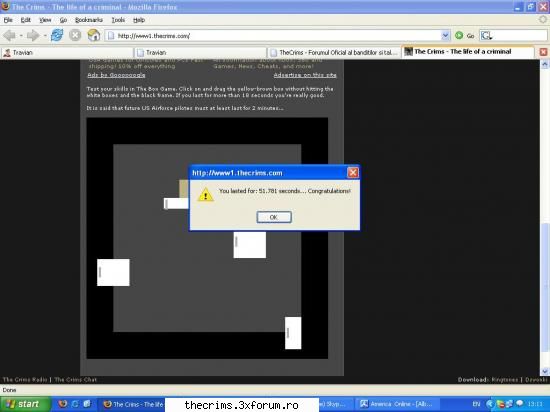The width and height of the screenshot is (550, 412).
Task: Go to the Home page icon
Action: [x=94, y=35]
